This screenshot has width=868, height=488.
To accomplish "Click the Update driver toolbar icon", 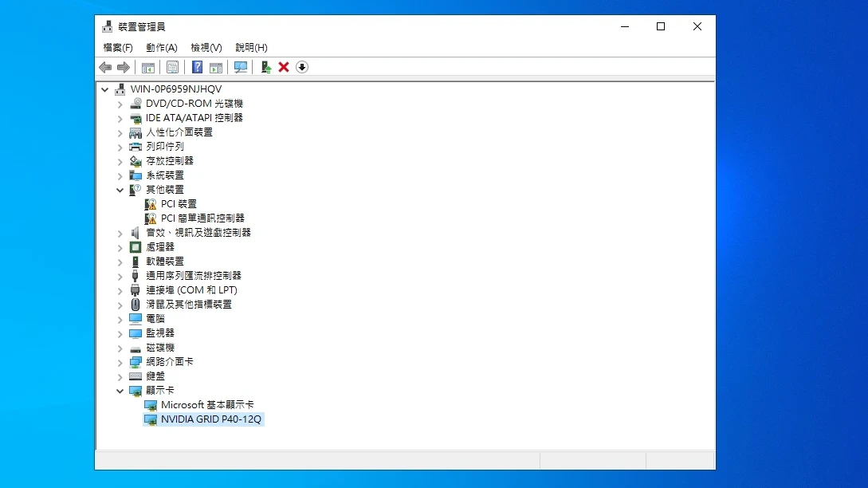I will 265,68.
